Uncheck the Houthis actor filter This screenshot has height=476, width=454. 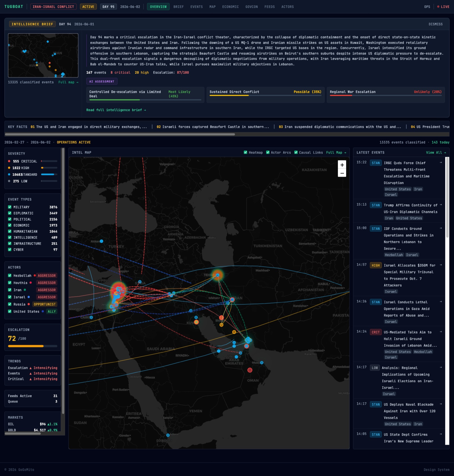10,283
